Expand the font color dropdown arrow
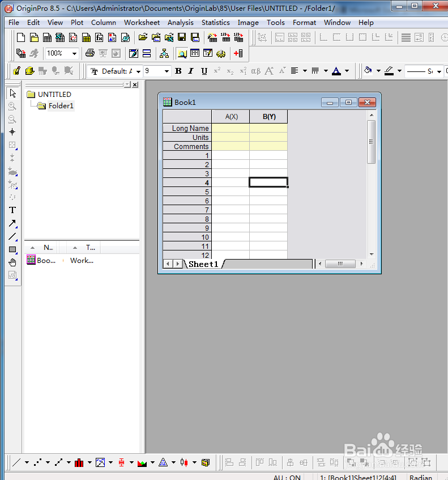This screenshot has width=448, height=480. point(347,71)
